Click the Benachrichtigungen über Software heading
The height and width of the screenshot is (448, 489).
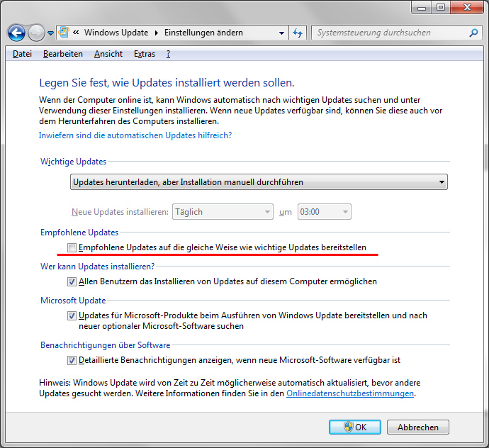(x=105, y=345)
